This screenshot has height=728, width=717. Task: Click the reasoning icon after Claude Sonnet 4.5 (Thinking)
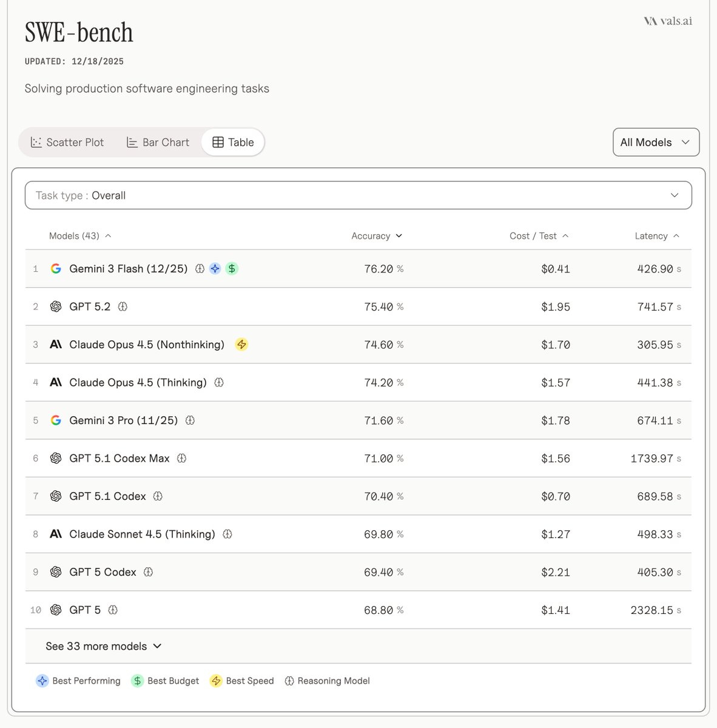[x=227, y=534]
